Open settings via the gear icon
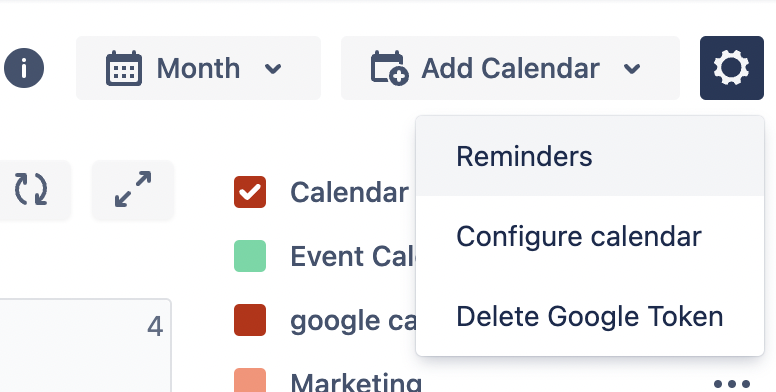The image size is (776, 392). (731, 68)
